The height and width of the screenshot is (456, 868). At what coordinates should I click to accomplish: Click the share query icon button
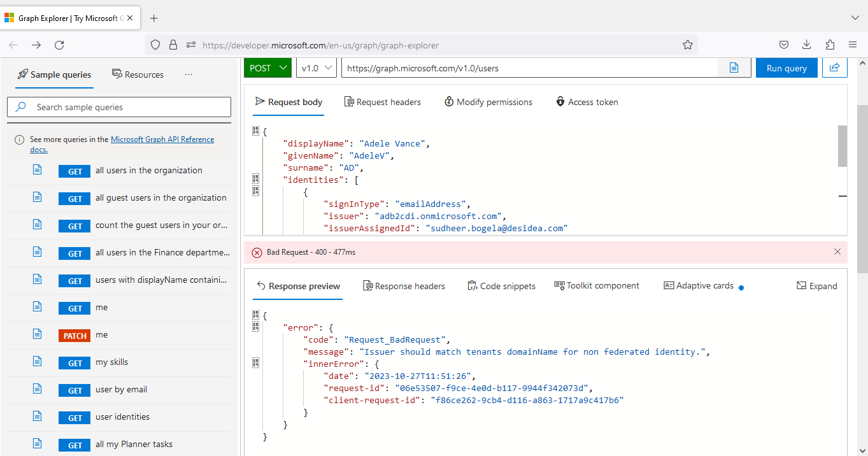(834, 68)
